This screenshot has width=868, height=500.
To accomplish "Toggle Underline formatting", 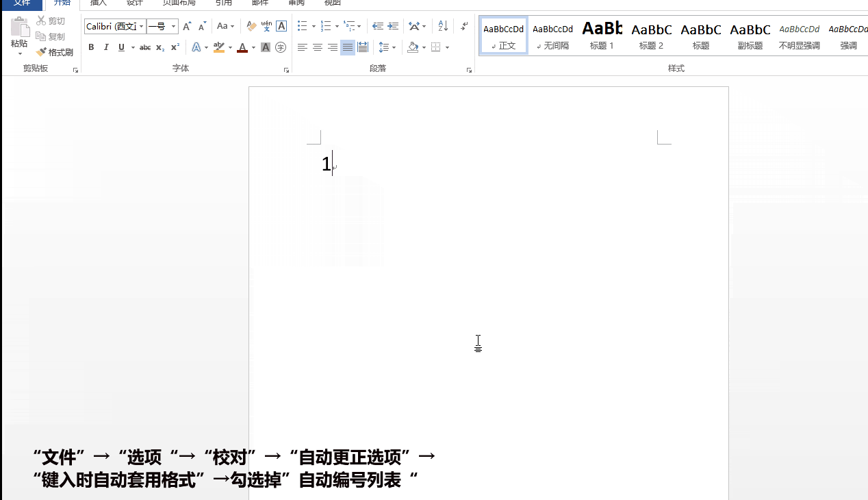I will [x=121, y=47].
